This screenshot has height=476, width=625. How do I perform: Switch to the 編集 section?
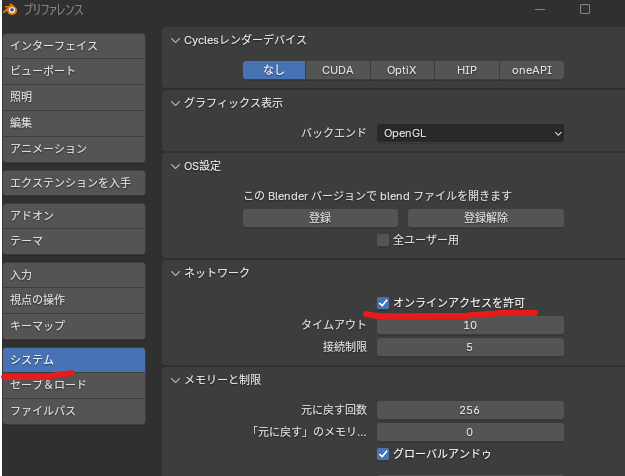pos(74,123)
